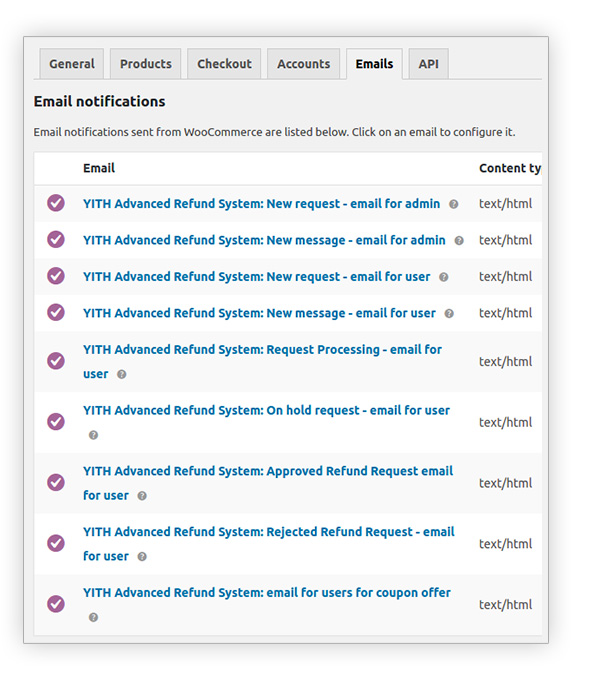Viewport: 600px width, 680px height.
Task: Select the Accounts tab
Action: coord(303,64)
